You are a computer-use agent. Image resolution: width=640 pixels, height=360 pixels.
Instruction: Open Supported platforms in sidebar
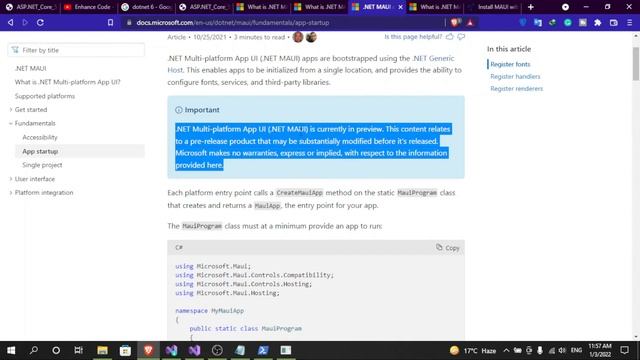click(x=45, y=96)
